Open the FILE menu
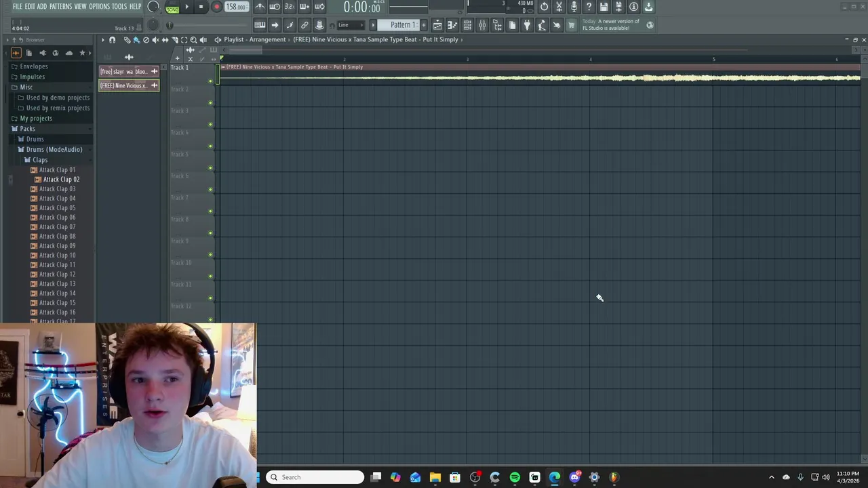The image size is (868, 488). tap(17, 7)
